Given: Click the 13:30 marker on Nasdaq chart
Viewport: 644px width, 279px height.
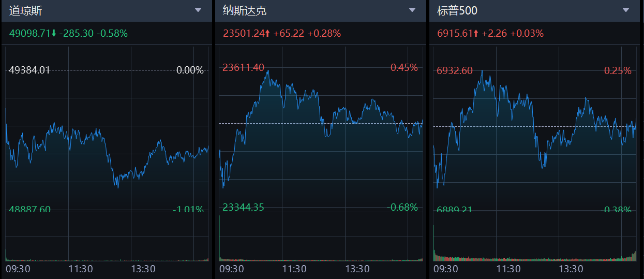Looking at the screenshot, I should point(357,269).
